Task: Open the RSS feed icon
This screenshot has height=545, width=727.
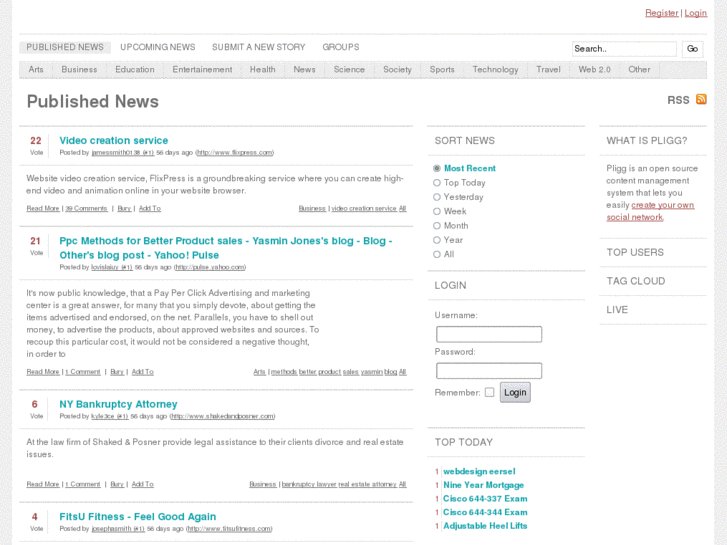Action: [701, 99]
